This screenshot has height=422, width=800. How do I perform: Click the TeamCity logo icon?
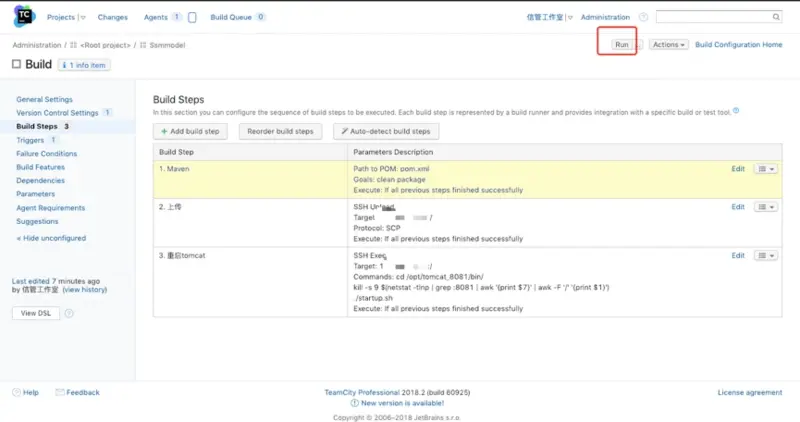point(24,16)
